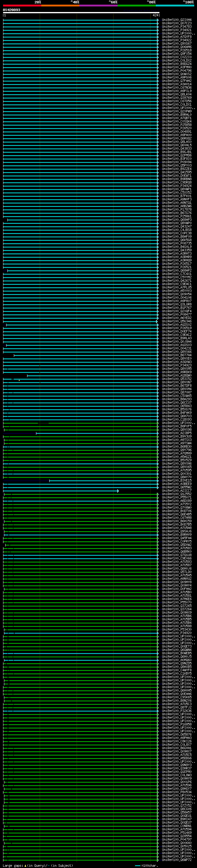Image resolution: width=197 pixels, height=868 pixels.
Task: Open hit UniRef100_Q07CZ3
Action: point(177,23)
